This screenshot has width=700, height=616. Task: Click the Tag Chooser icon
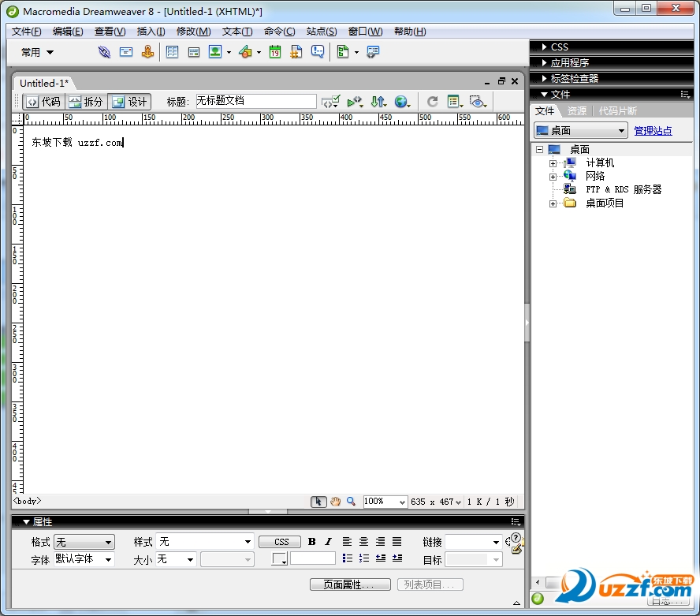coord(373,52)
